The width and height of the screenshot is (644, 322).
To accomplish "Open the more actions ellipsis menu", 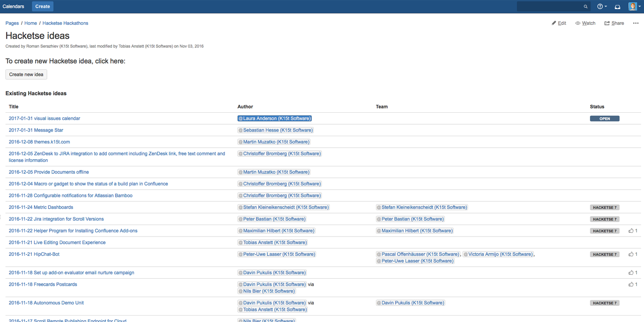I will point(636,23).
